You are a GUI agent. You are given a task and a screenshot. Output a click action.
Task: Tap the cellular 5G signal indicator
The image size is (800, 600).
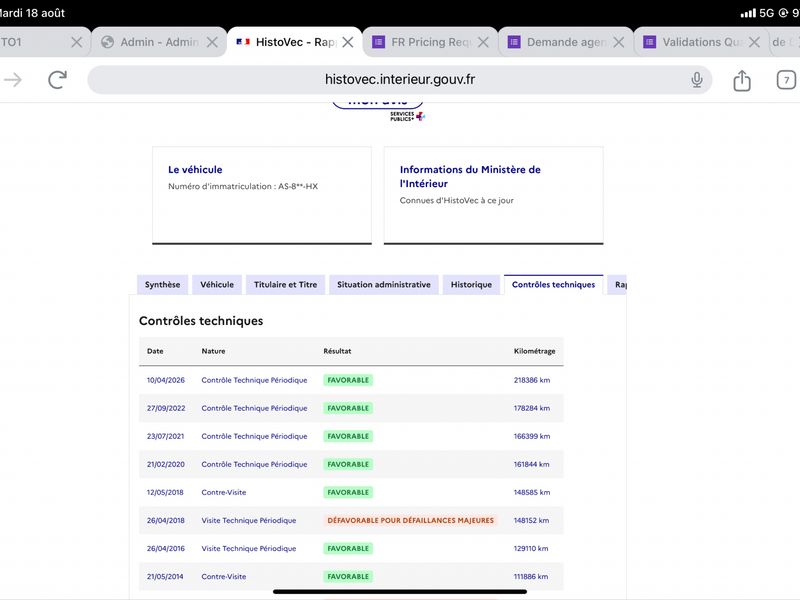pyautogui.click(x=758, y=13)
